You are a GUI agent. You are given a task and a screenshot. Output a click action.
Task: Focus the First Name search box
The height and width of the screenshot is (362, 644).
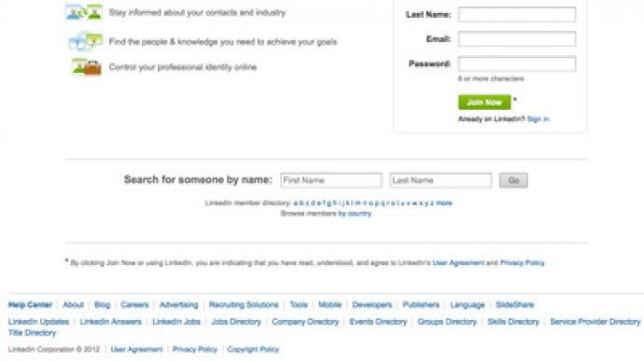pyautogui.click(x=331, y=180)
